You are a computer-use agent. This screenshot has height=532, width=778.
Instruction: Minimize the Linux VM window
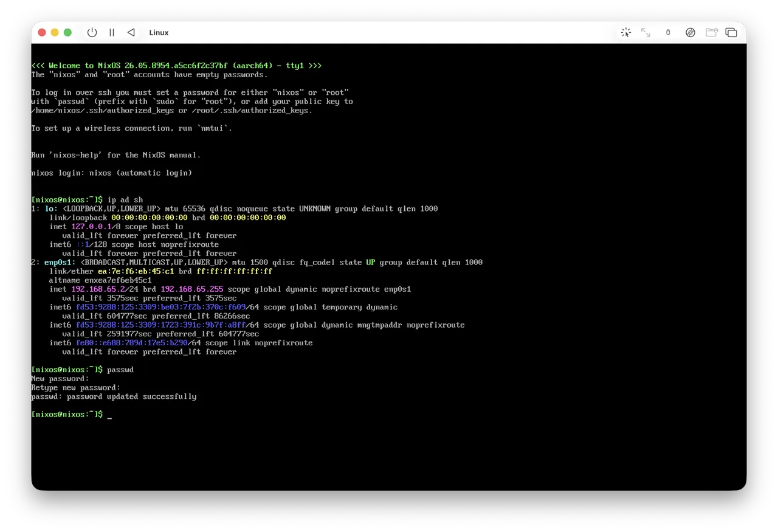pos(55,32)
